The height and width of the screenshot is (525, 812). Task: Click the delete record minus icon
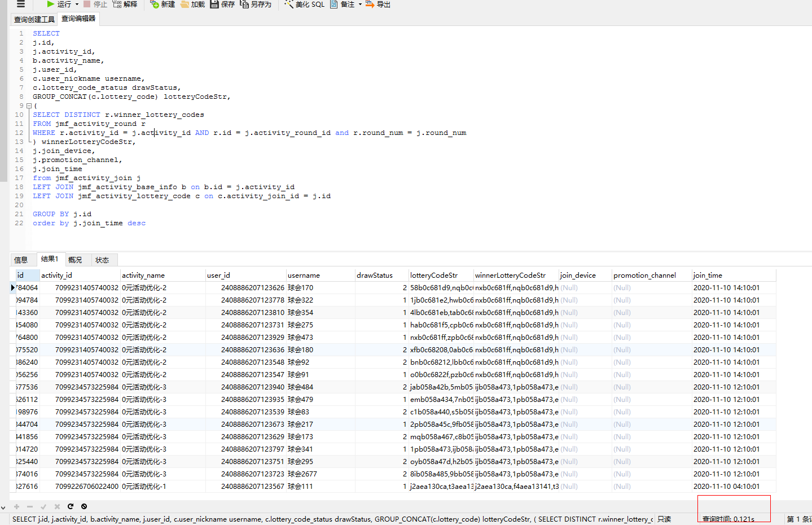pos(30,506)
